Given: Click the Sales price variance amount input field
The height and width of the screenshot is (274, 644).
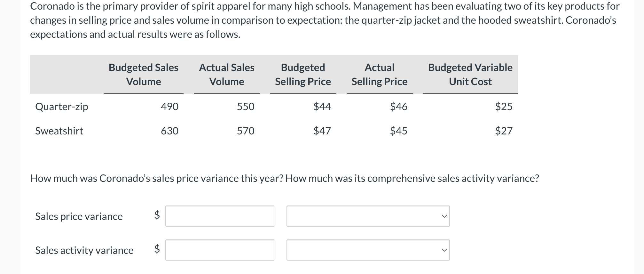Looking at the screenshot, I should click(x=220, y=216).
